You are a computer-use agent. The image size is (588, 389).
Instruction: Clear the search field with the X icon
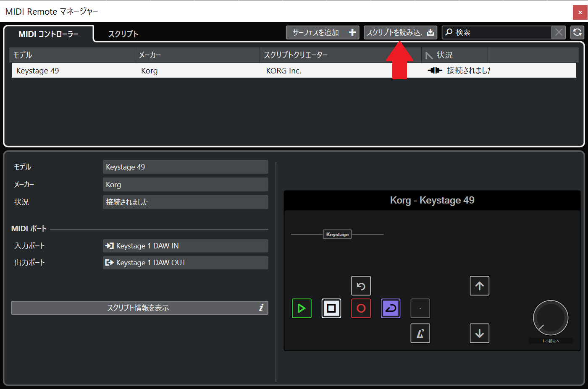click(x=559, y=32)
